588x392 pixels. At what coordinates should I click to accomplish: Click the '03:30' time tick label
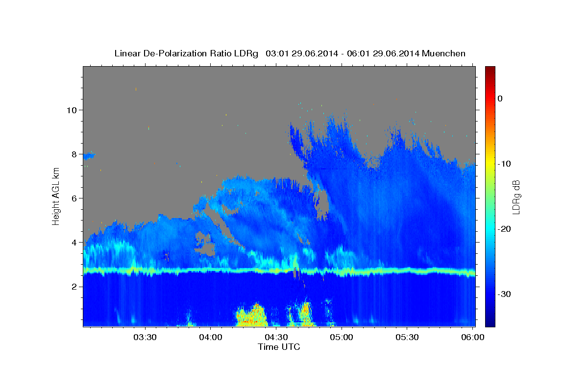click(x=146, y=338)
